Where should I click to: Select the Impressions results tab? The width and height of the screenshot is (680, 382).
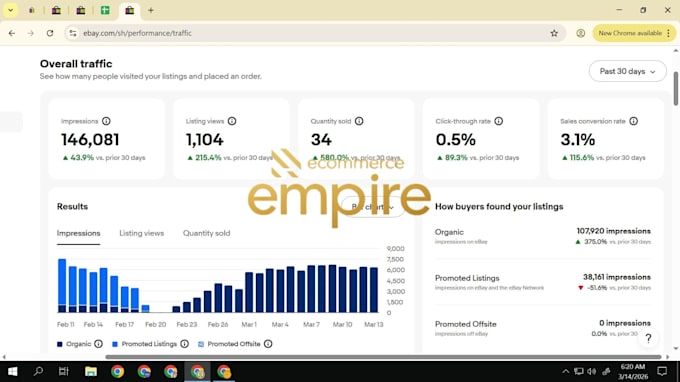pos(78,233)
